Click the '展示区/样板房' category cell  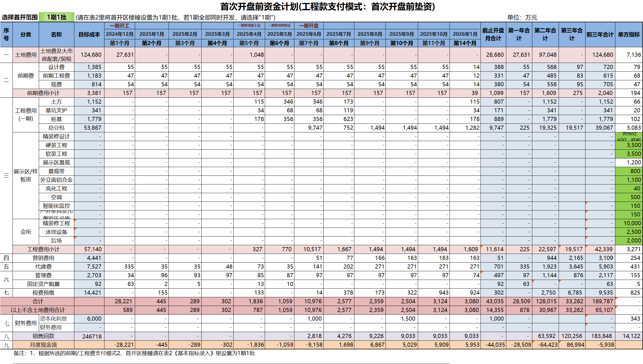coord(26,175)
